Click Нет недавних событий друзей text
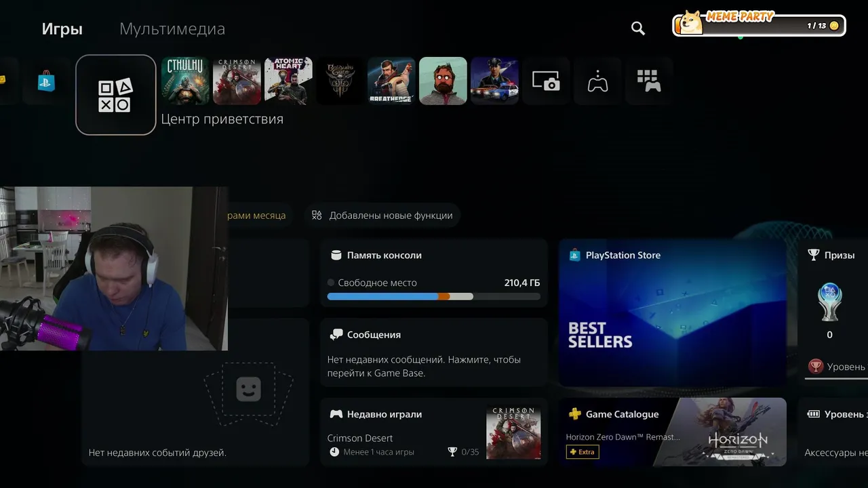 pos(157,452)
